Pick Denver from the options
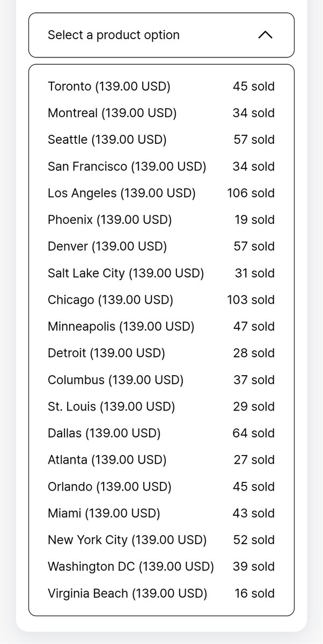Viewport: 323px width, 644px height. tap(161, 246)
